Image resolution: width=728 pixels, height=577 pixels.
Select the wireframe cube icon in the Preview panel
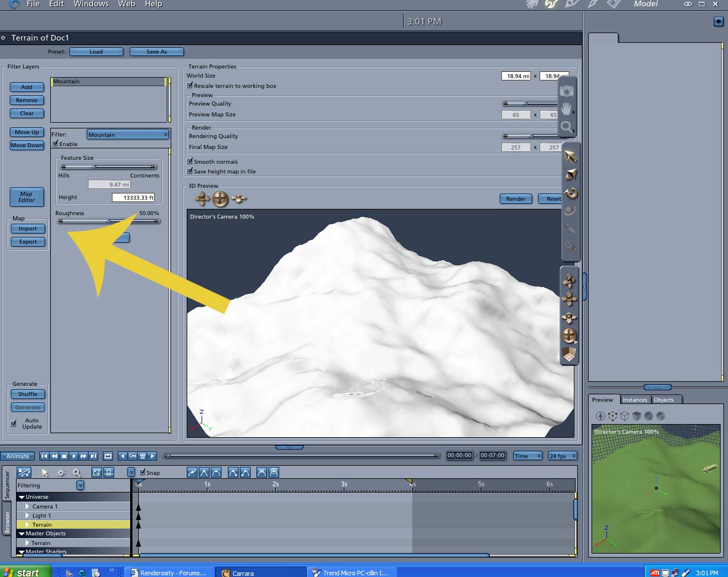tap(625, 416)
